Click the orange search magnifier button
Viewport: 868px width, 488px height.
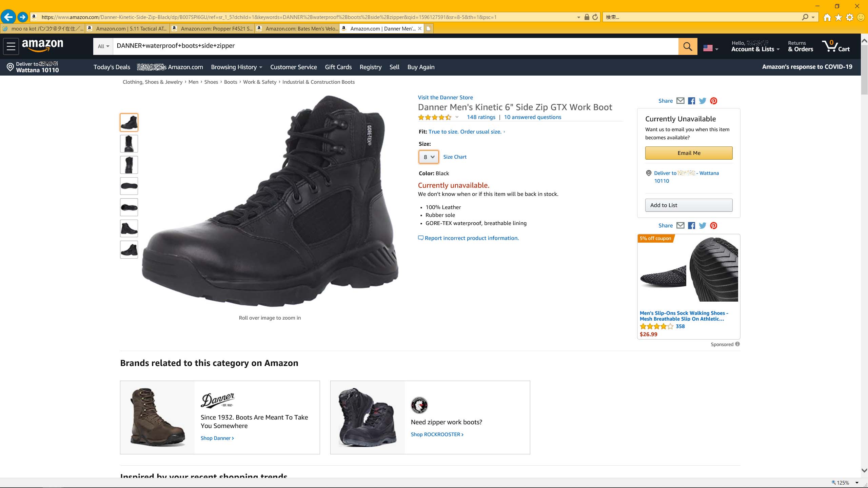pos(688,46)
